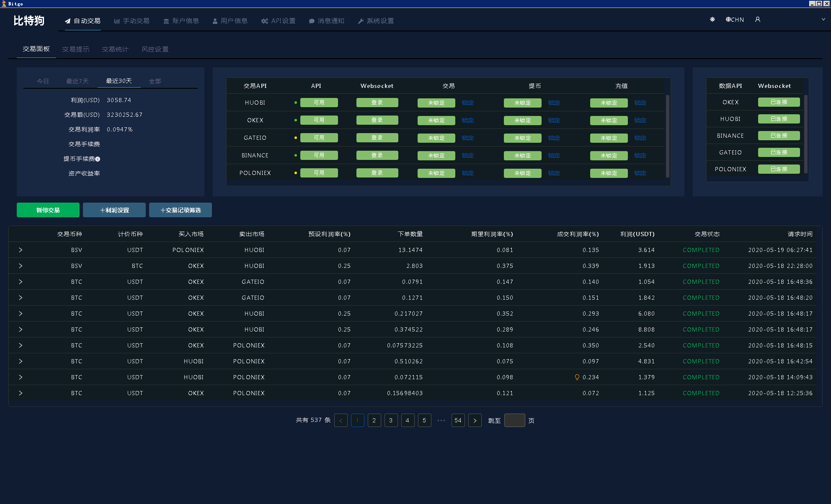Toggle BINANCE 提币 锁定 lock
831x504 pixels.
554,156
